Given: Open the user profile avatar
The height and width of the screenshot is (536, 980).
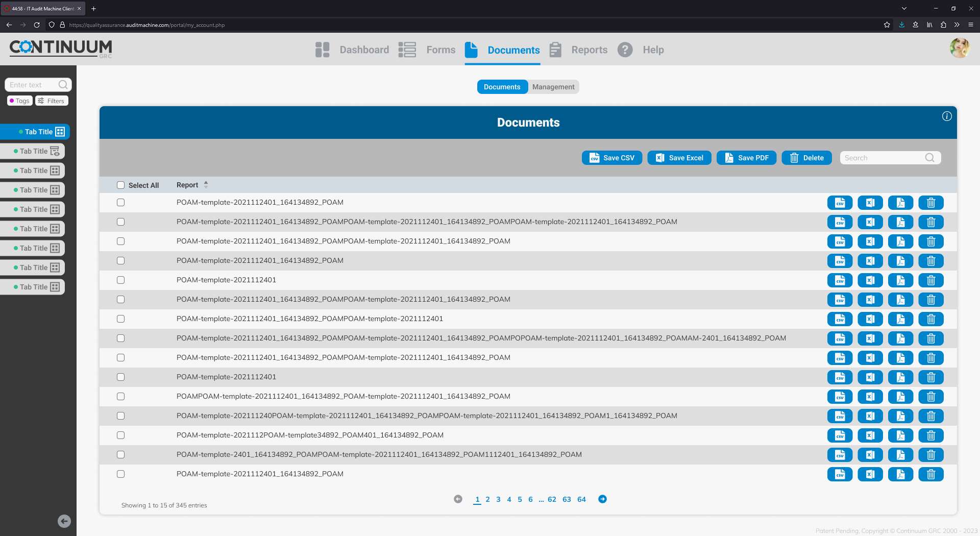Looking at the screenshot, I should click(960, 48).
